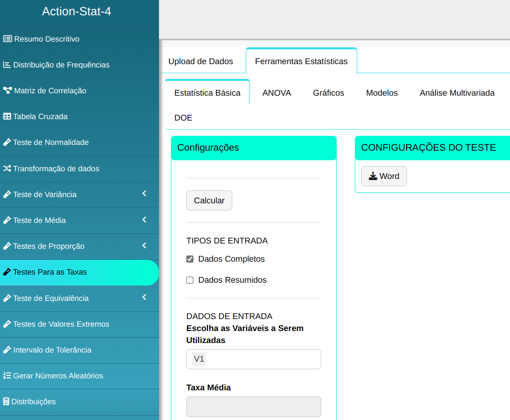Switch to the Upload de Dados tab
510x420 pixels.
[x=201, y=62]
